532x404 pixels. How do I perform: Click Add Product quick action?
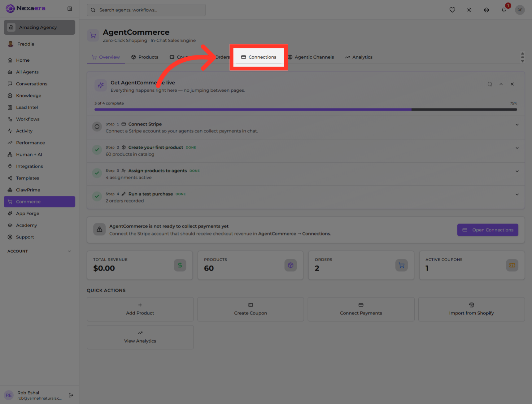pos(140,309)
